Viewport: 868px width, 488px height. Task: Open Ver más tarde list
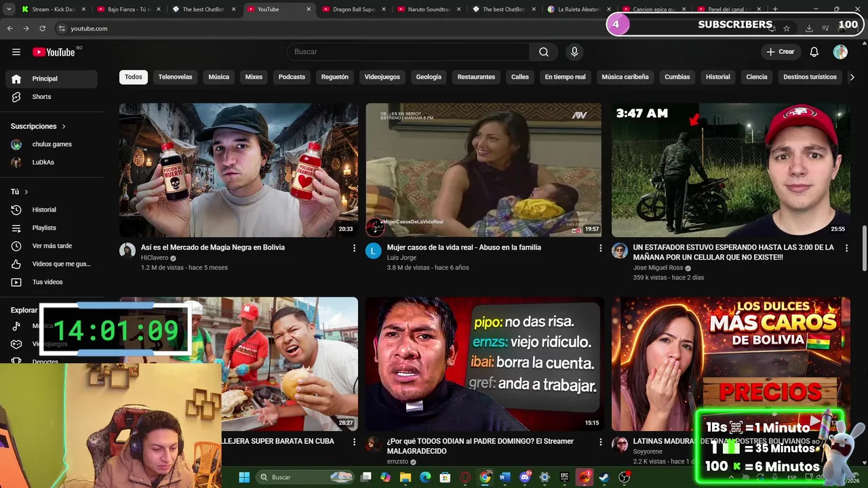(x=52, y=246)
